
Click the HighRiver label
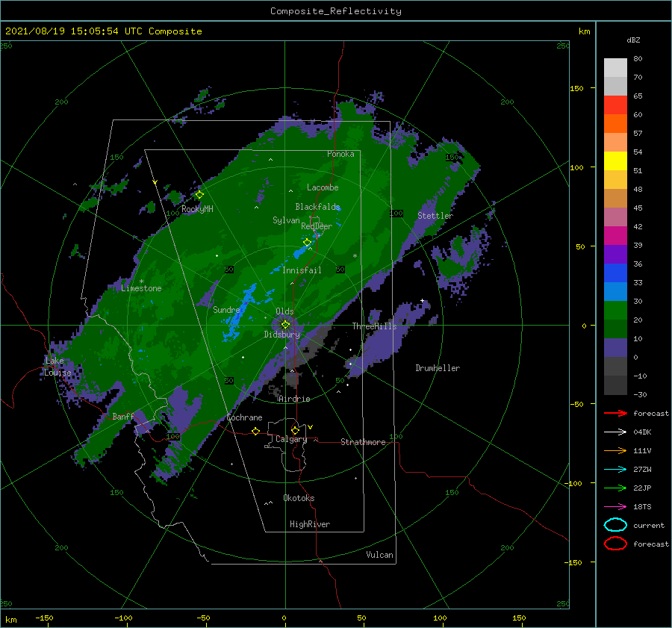point(310,524)
